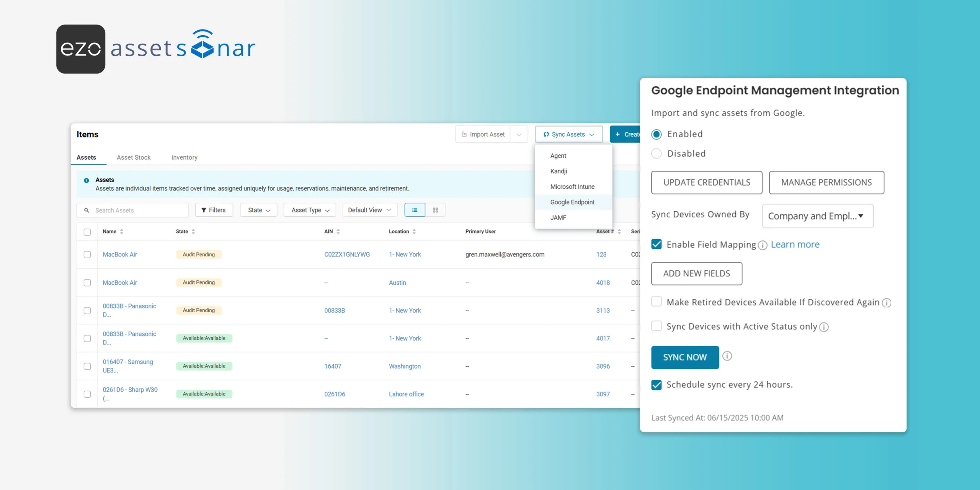Open asset number 3113 link
This screenshot has height=490, width=980.
click(x=603, y=311)
